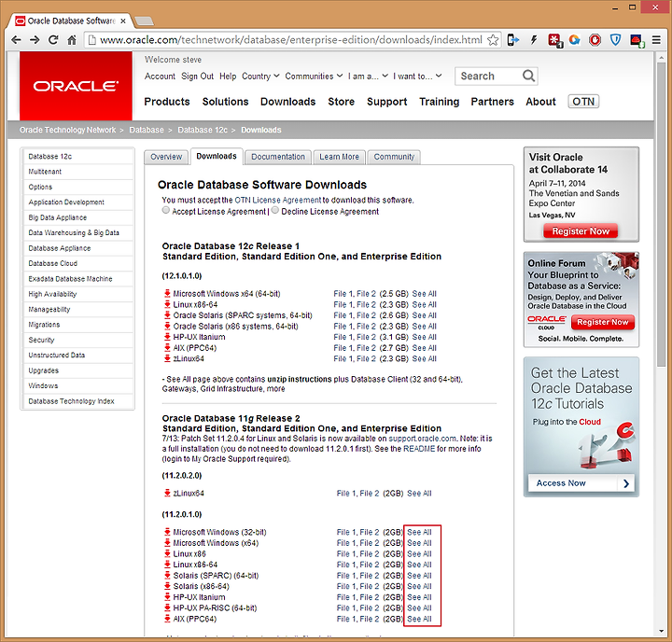Open the Chrome menu hamburger icon
Screen dimensions: 672x642
pyautogui.click(x=656, y=40)
